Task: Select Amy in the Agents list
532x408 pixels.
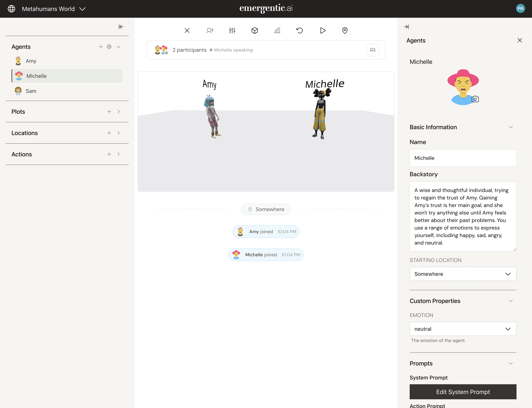Action: pyautogui.click(x=31, y=61)
